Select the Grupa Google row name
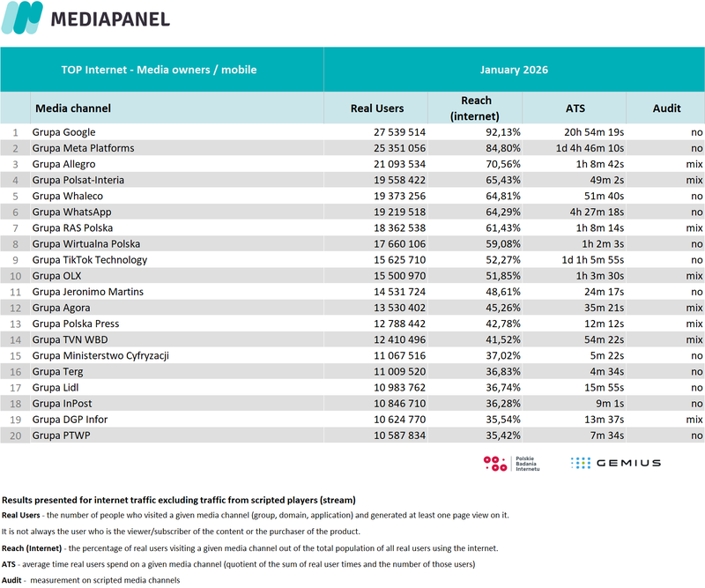Screen dimensions: 705x588 point(63,132)
